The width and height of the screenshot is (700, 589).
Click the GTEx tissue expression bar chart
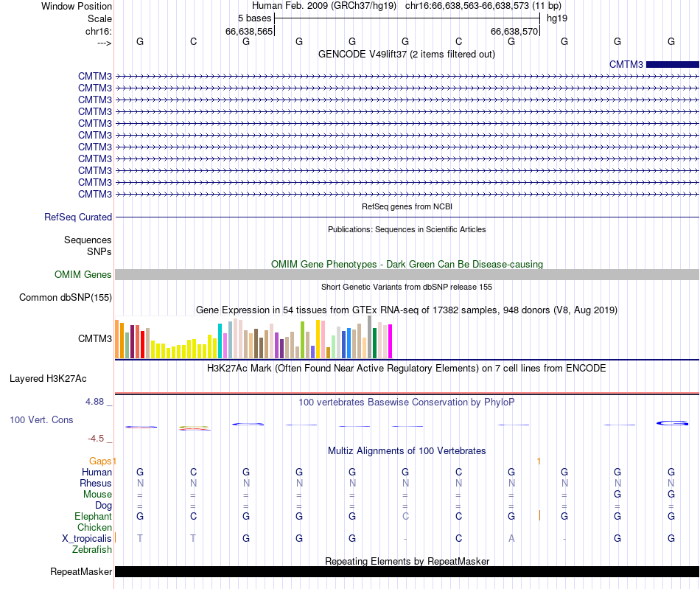click(x=253, y=338)
